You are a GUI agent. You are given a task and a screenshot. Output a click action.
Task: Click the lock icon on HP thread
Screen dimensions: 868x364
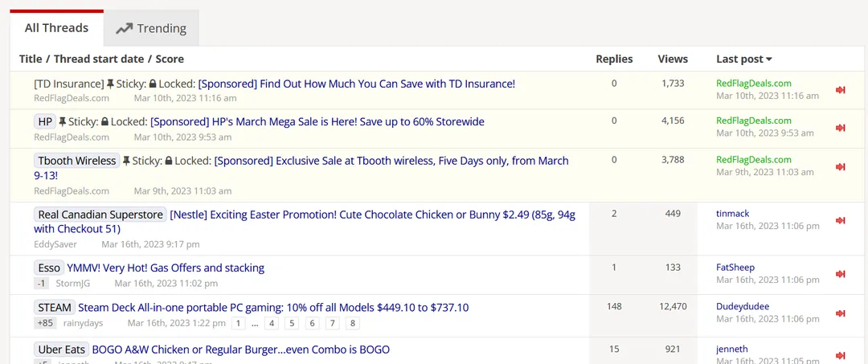105,121
